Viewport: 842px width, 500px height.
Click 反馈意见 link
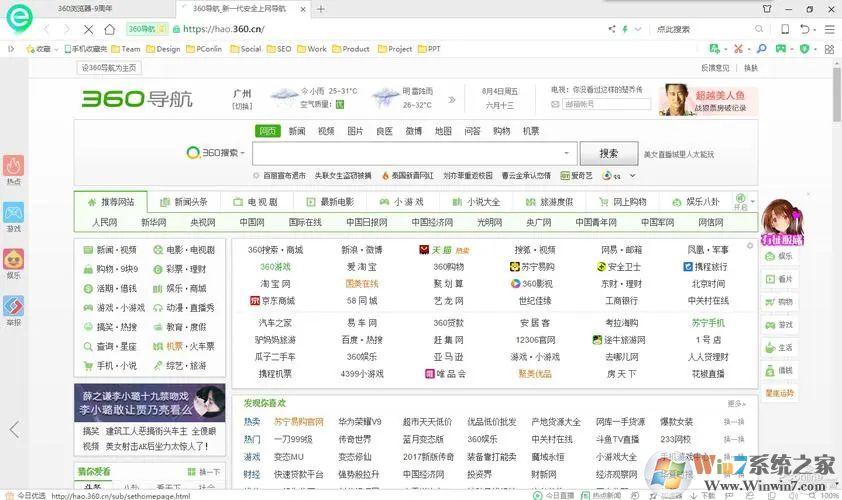(715, 68)
